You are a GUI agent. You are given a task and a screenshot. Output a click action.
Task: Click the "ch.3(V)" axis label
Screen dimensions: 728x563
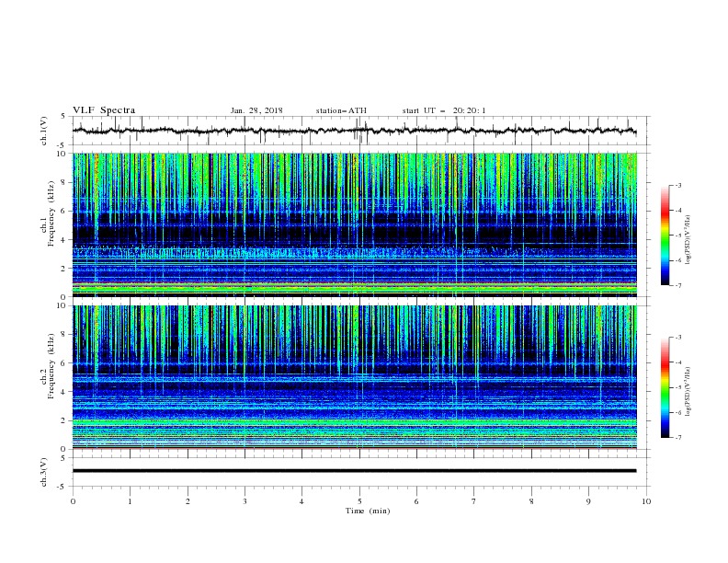point(44,472)
